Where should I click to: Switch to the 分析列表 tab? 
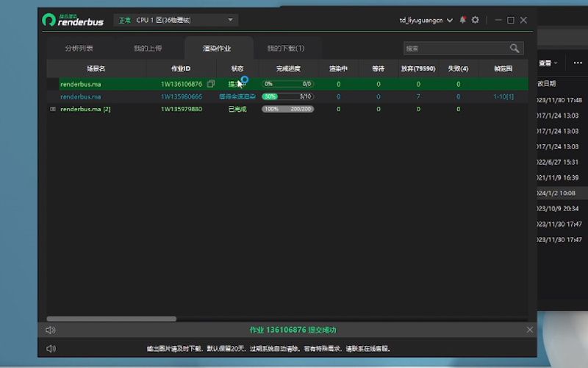pos(79,49)
